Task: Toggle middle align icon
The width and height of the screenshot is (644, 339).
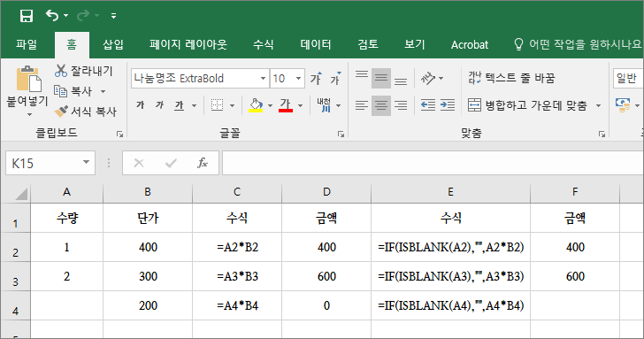Action: pos(381,78)
